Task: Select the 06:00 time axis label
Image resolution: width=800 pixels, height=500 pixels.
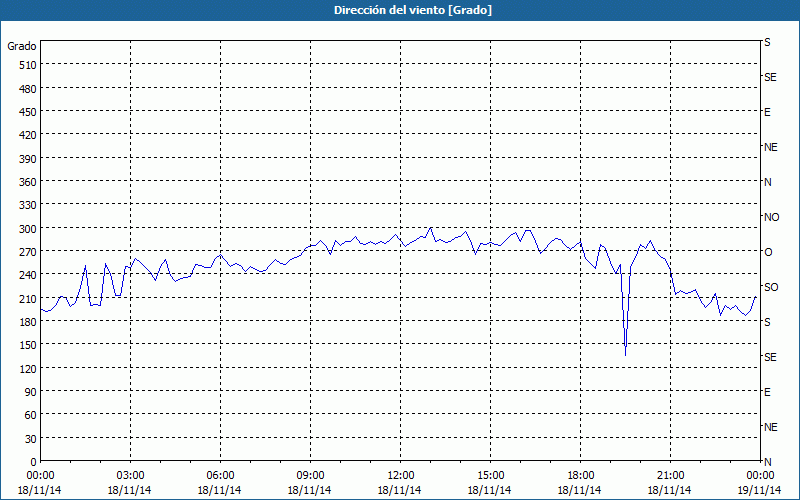Action: coord(220,476)
